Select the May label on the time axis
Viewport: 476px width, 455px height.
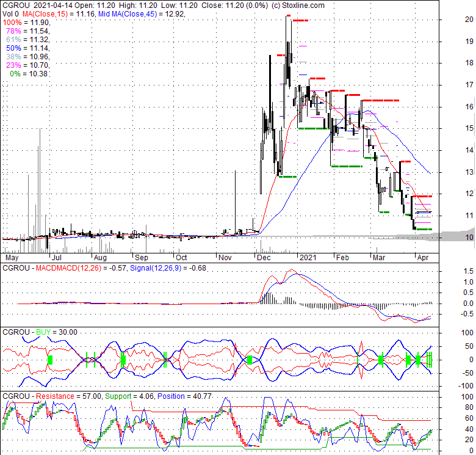(x=12, y=258)
